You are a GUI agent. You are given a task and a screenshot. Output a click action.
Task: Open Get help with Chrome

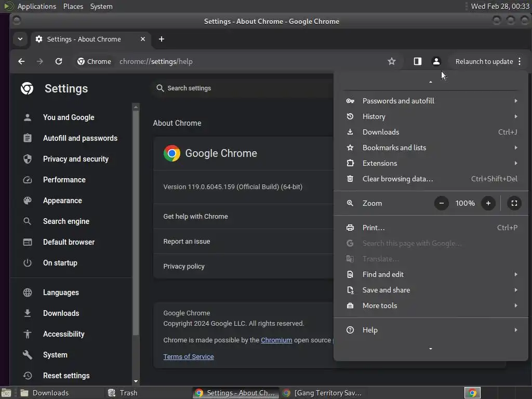243,217
